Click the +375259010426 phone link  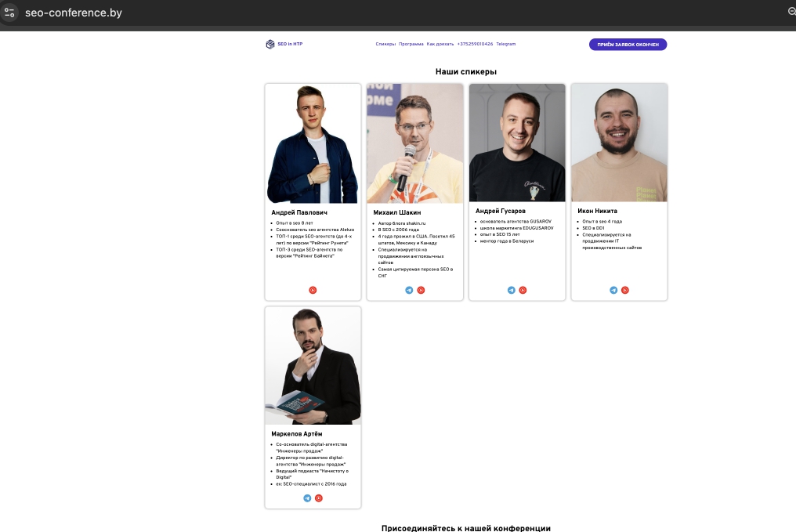click(475, 44)
